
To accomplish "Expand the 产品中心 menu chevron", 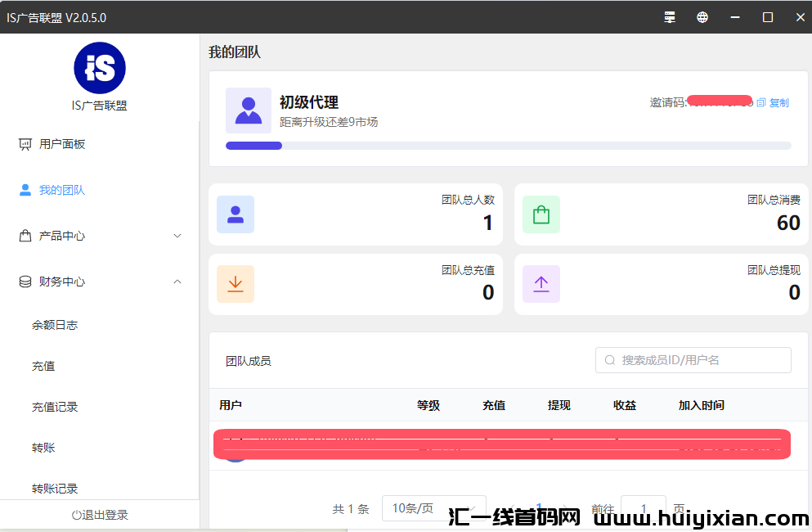I will (x=177, y=235).
